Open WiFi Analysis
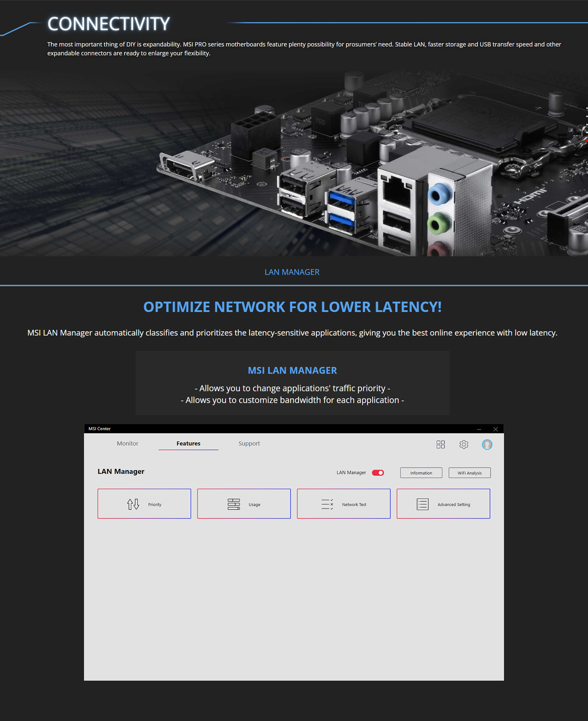The width and height of the screenshot is (588, 721). tap(470, 473)
